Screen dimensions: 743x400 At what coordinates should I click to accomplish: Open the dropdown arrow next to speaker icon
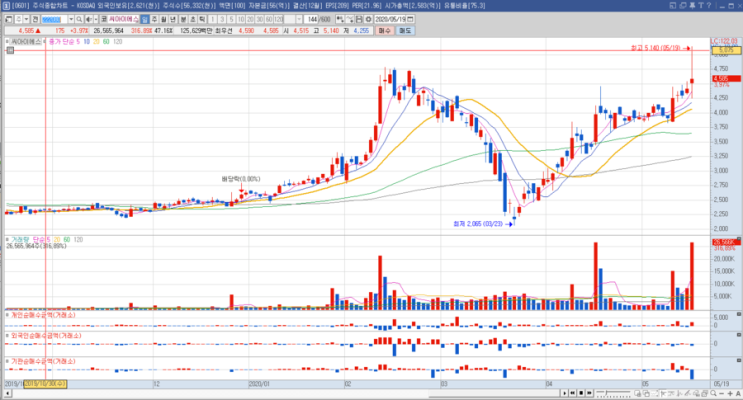pos(96,19)
